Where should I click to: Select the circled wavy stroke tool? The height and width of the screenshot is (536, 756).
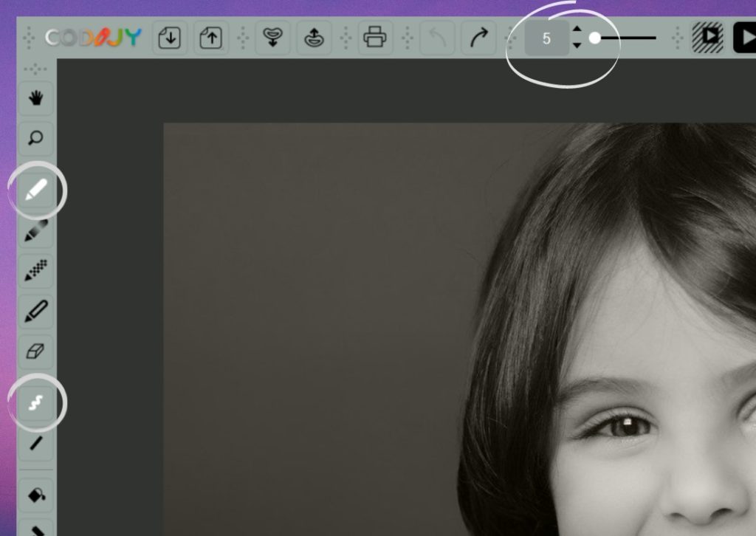pyautogui.click(x=35, y=403)
